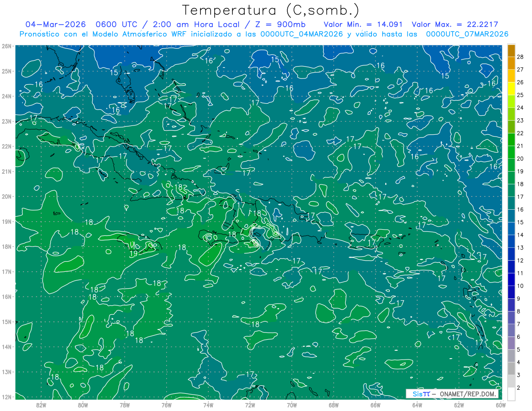
Task: Click the '26N' latitude axis label
Action: (6, 46)
